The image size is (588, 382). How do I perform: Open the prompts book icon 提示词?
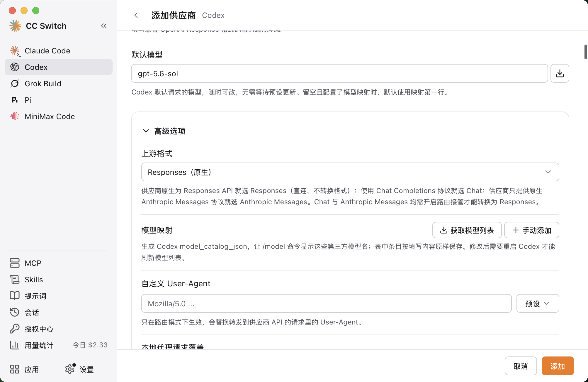click(15, 296)
